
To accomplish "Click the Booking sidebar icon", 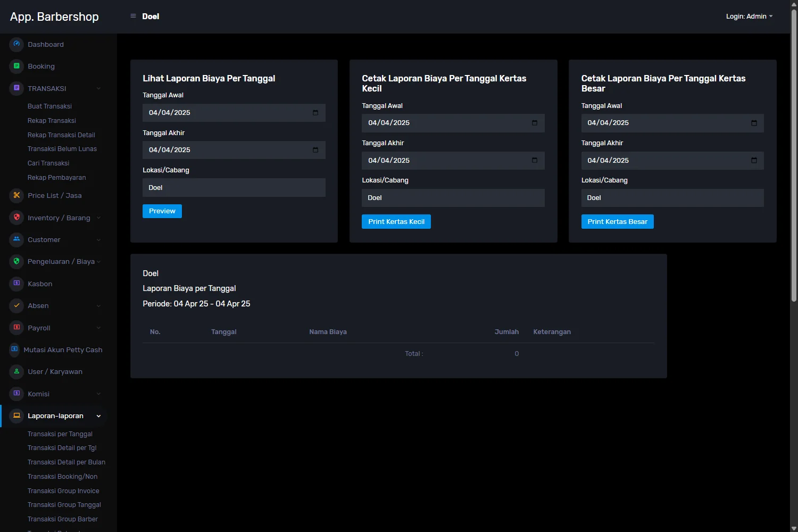I will 16,66.
